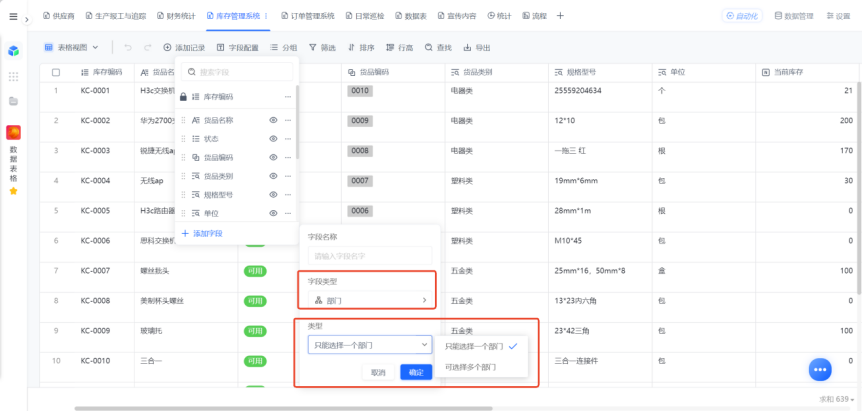Switch to the 财务统计 tab
The height and width of the screenshot is (411, 862).
(x=176, y=16)
